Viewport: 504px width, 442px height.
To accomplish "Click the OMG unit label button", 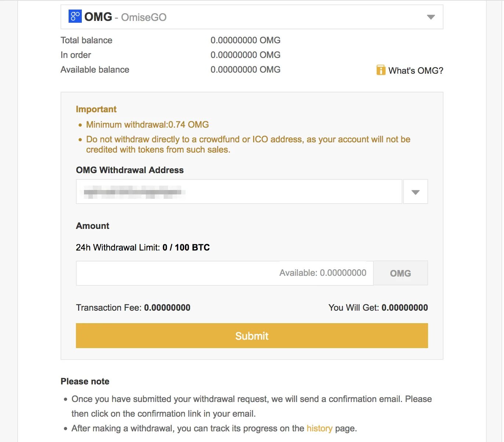I will click(x=401, y=273).
